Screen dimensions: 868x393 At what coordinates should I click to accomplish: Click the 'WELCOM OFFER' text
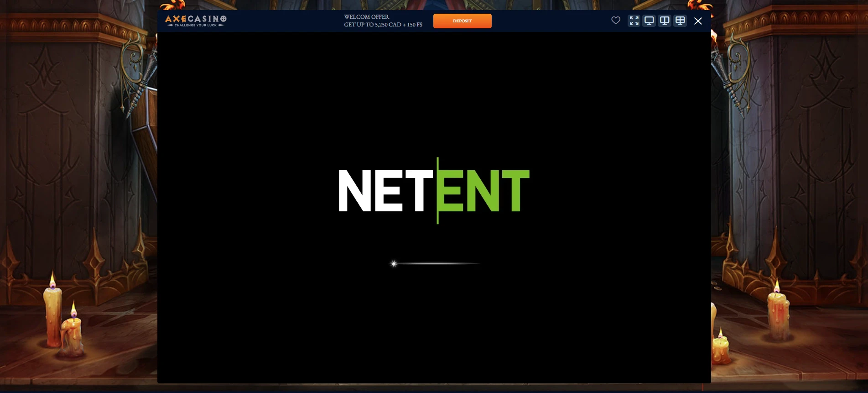[x=367, y=17]
